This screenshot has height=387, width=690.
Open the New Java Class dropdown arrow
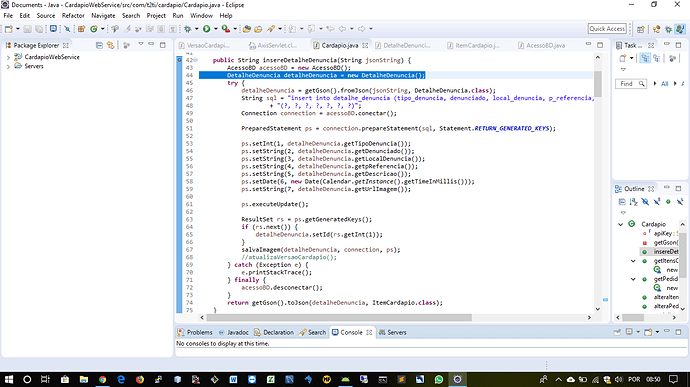point(103,29)
